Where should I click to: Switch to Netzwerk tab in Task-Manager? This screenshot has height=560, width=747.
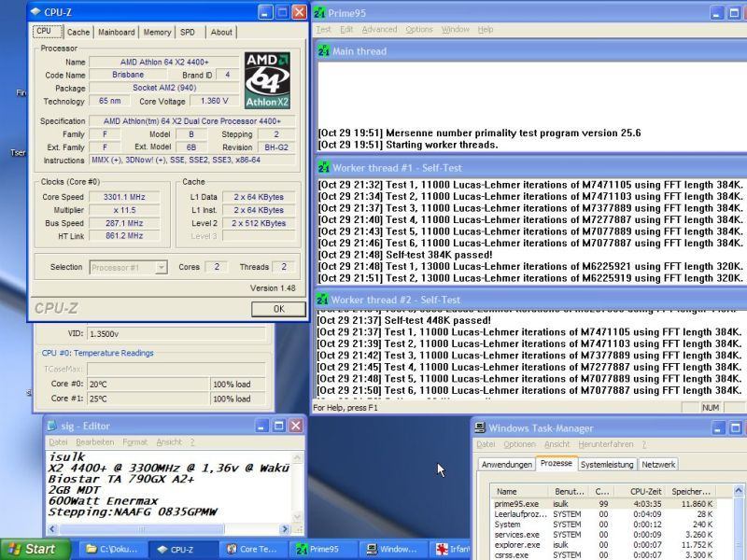(x=658, y=464)
